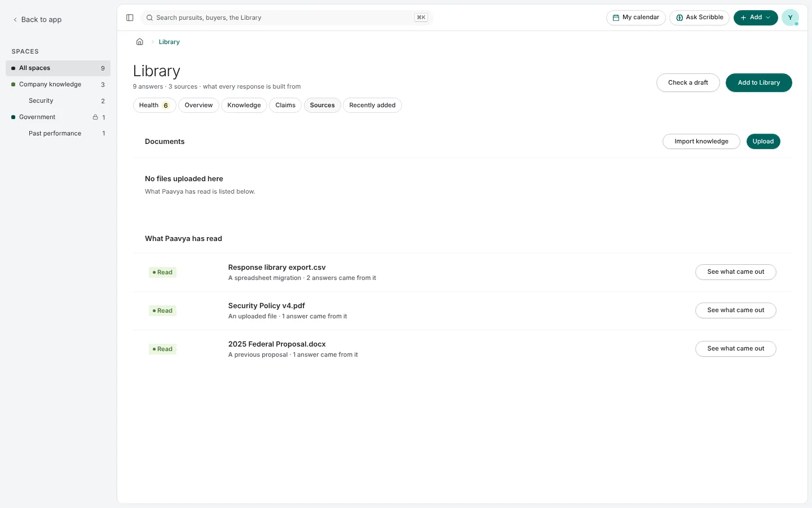Image resolution: width=812 pixels, height=508 pixels.
Task: Open the Government space
Action: [x=58, y=117]
